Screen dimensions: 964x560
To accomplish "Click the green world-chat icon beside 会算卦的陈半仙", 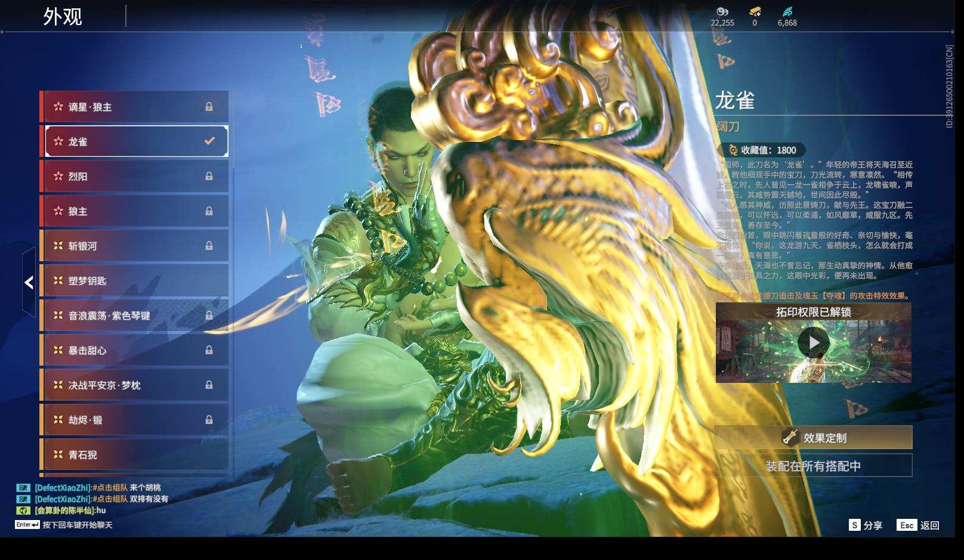I will [x=23, y=511].
